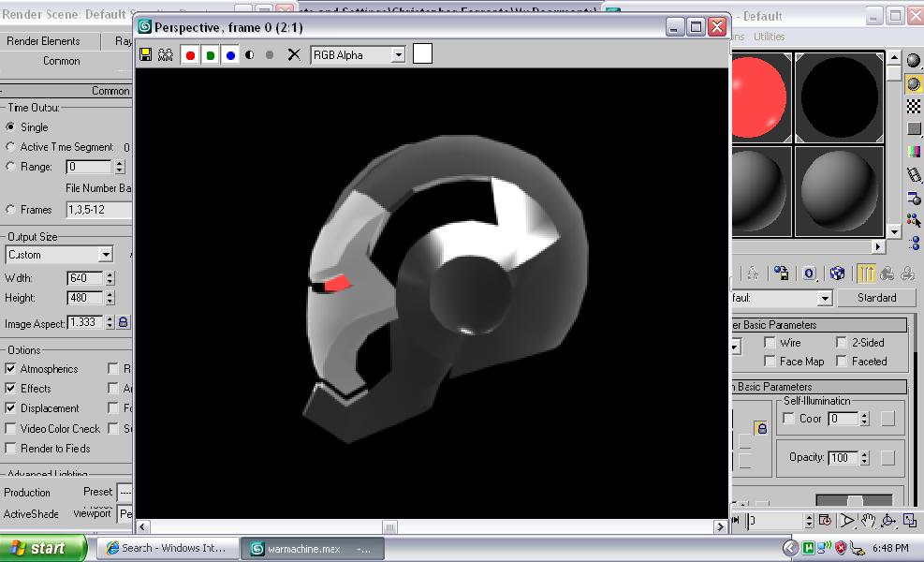Open the material name dropdown arrow
This screenshot has height=562, width=924.
pyautogui.click(x=825, y=298)
